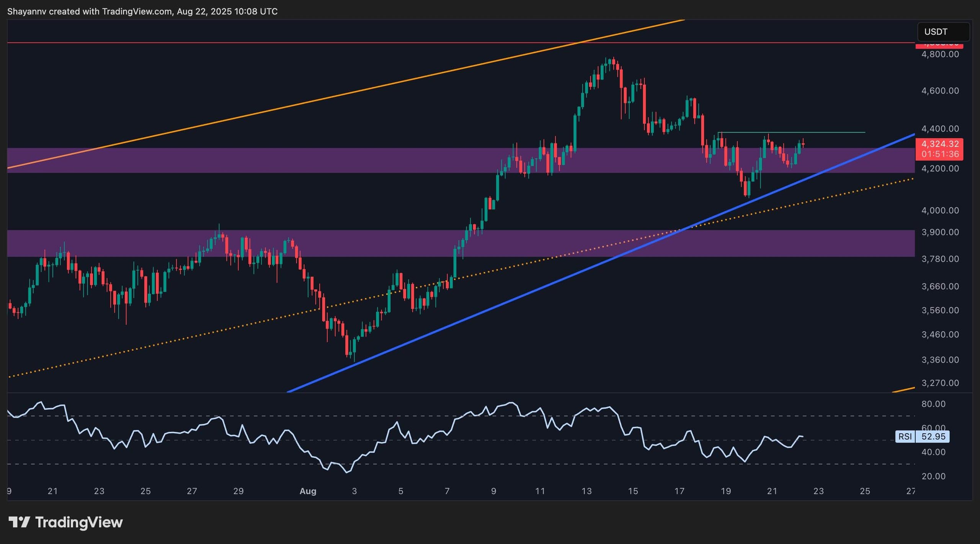Select the lower purple demand zone
Screen dimensions: 980x544
pos(536,243)
